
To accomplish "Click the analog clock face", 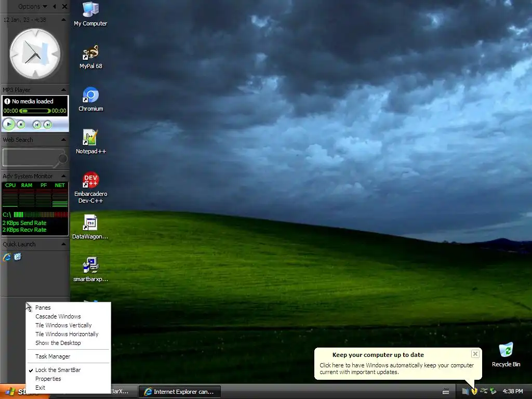I will (35, 54).
